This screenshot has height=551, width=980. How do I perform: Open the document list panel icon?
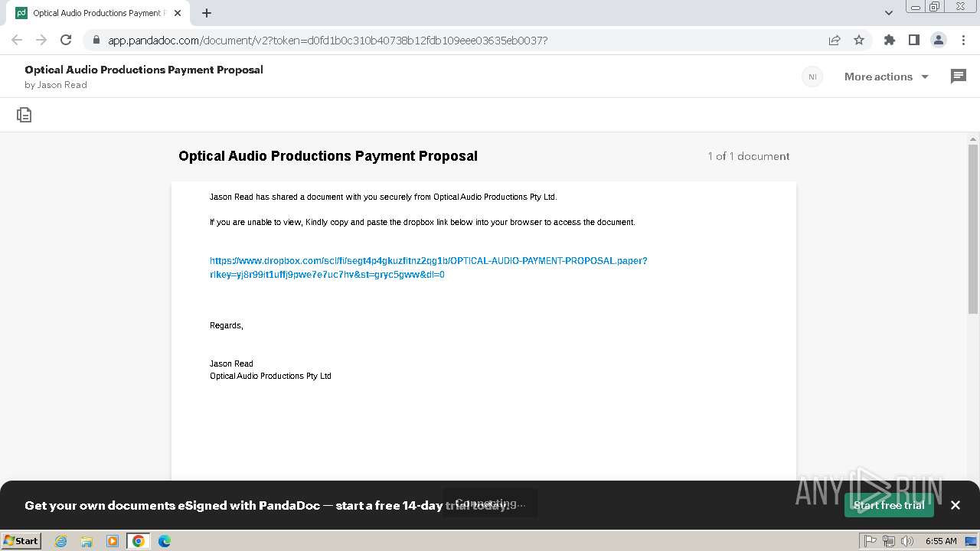pos(24,115)
